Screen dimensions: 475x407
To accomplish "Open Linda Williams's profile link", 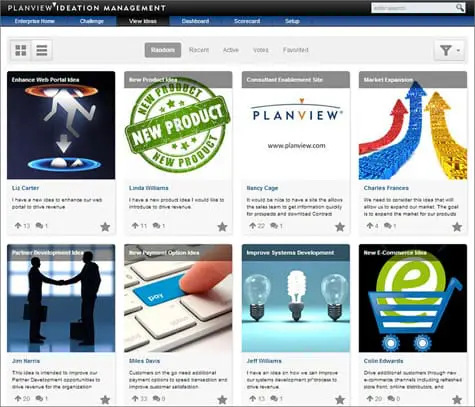I will tap(149, 188).
